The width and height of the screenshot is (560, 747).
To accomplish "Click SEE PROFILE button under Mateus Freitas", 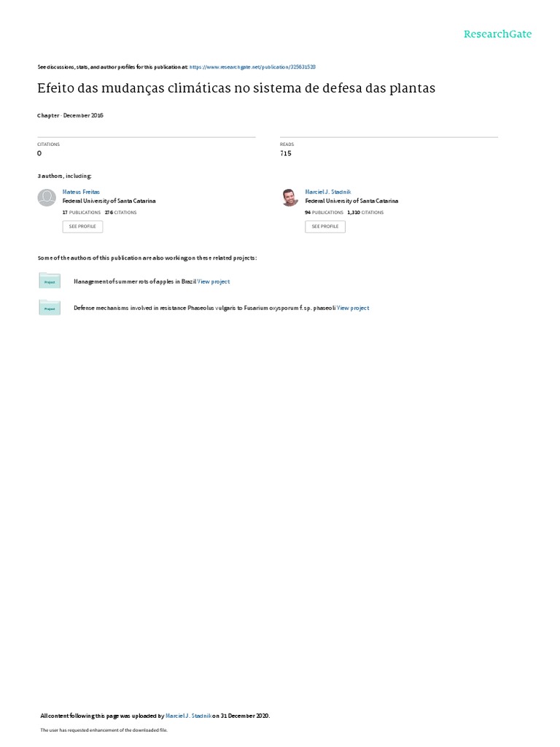I will [82, 226].
